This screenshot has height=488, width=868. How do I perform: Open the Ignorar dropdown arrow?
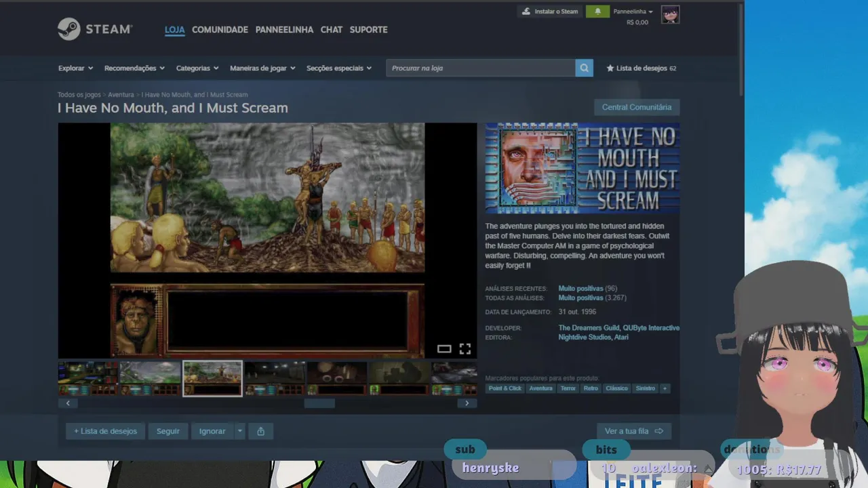[239, 431]
